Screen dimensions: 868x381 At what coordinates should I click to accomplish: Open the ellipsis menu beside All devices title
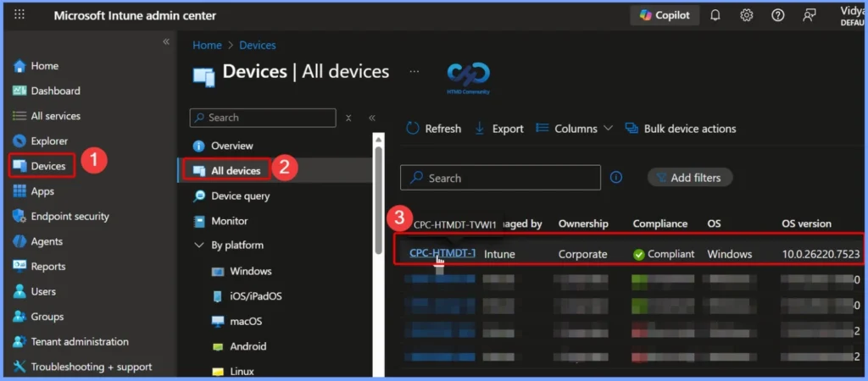coord(414,72)
